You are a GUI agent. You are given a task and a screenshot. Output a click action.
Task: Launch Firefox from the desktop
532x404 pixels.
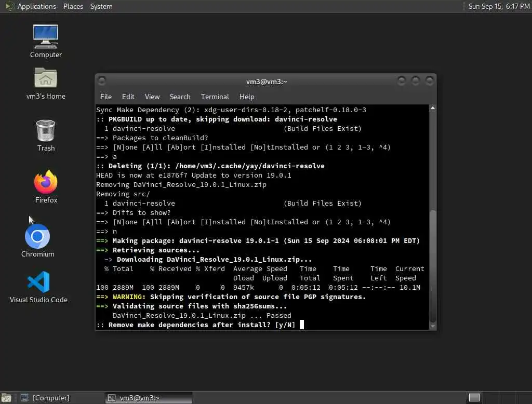click(x=46, y=186)
